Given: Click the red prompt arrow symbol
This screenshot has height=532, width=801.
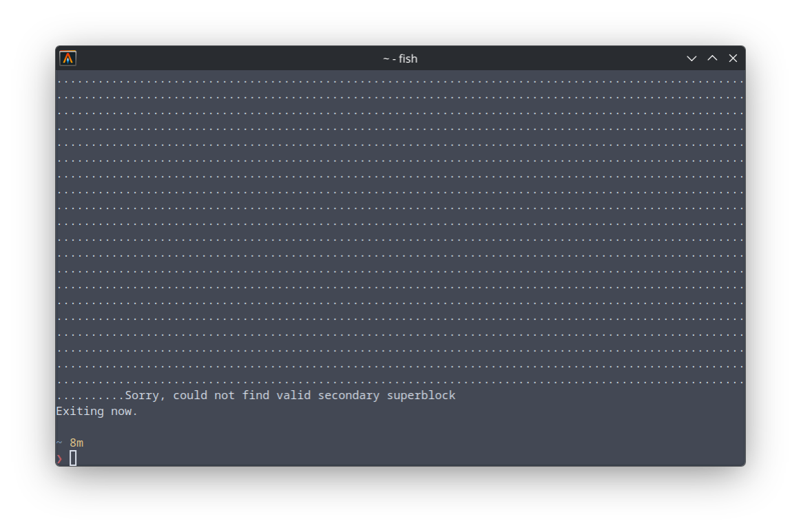Looking at the screenshot, I should coord(59,458).
